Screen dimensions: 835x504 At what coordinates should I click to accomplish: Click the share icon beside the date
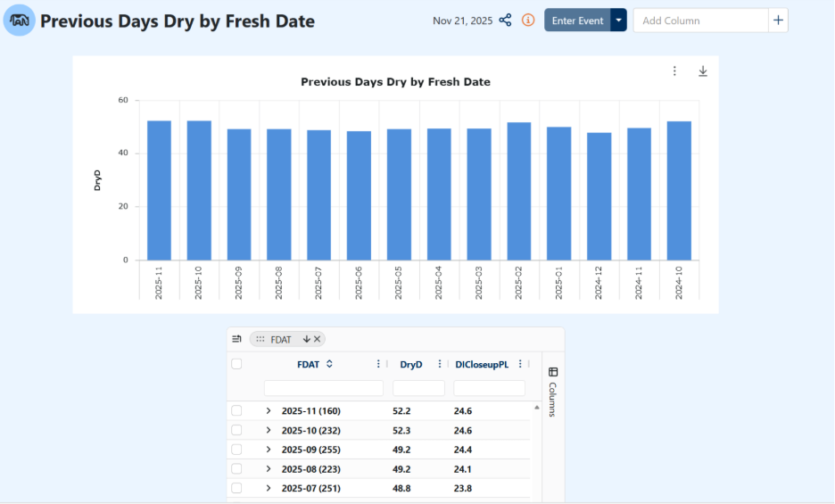click(x=505, y=21)
